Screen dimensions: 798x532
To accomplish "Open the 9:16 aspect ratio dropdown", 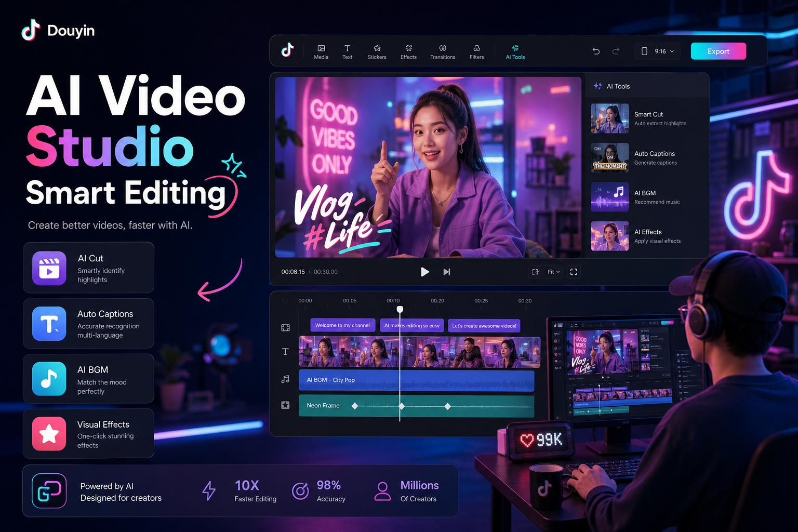I will (x=657, y=51).
